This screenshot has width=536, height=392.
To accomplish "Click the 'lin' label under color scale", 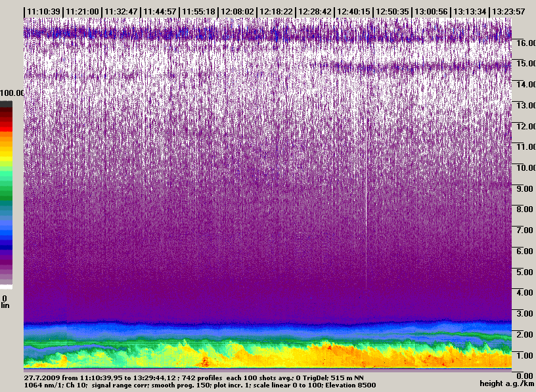I will (5, 305).
